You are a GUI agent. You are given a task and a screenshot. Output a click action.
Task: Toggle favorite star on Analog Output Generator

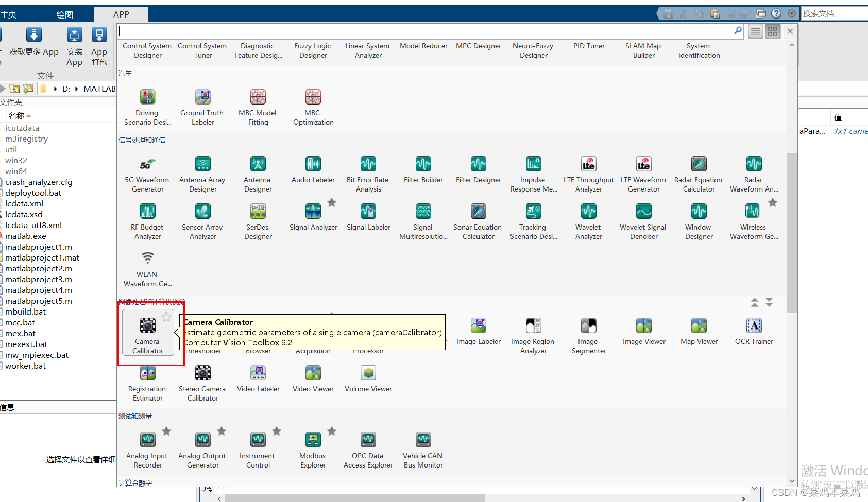coord(222,431)
